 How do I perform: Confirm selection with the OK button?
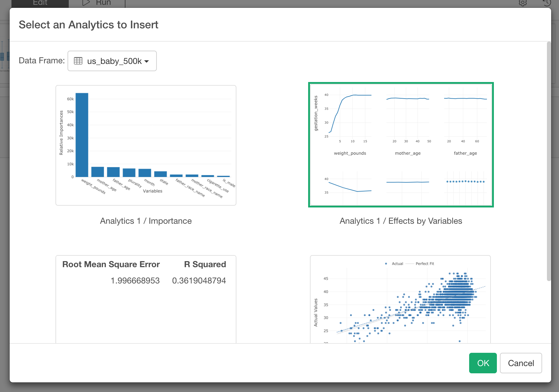coord(483,363)
